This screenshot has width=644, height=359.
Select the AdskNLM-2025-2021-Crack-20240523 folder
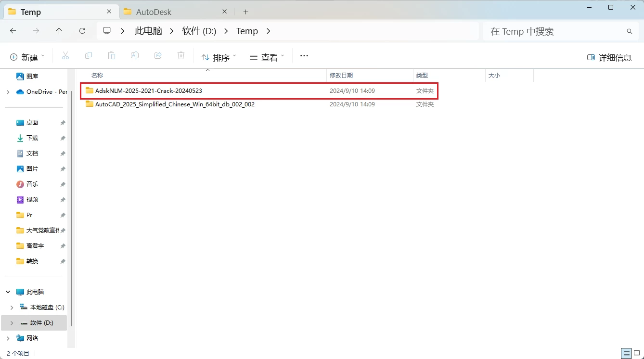pyautogui.click(x=259, y=90)
